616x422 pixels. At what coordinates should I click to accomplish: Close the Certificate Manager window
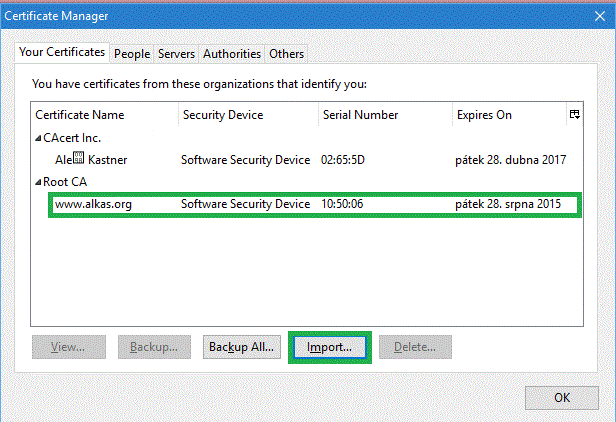tap(562, 397)
